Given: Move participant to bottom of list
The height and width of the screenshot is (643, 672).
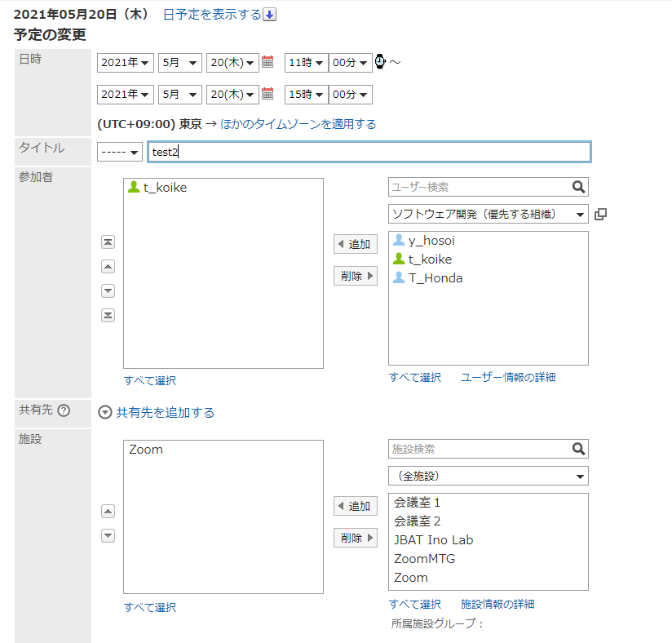Looking at the screenshot, I should (x=108, y=316).
